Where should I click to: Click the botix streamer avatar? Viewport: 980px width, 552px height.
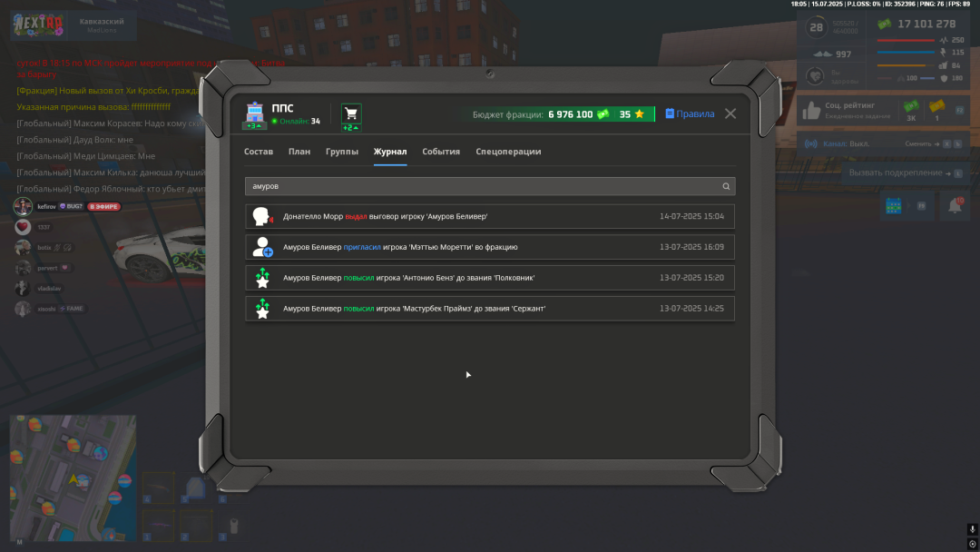coord(23,248)
